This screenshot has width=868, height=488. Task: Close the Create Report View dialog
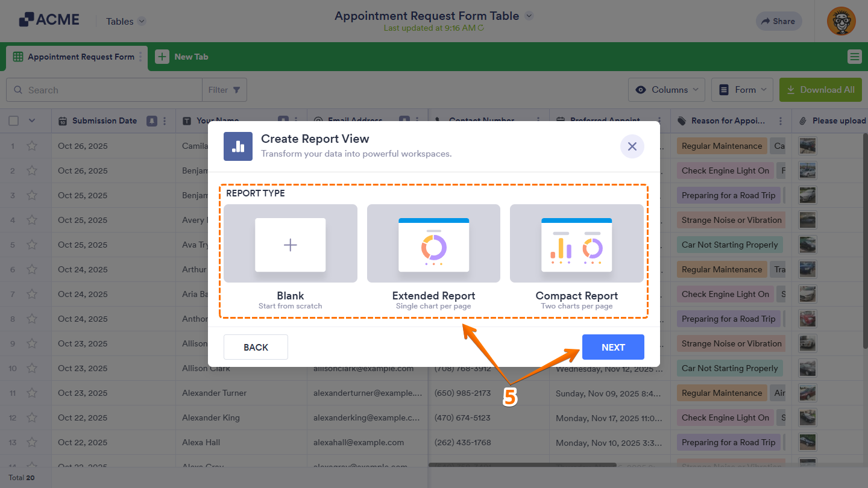(632, 146)
